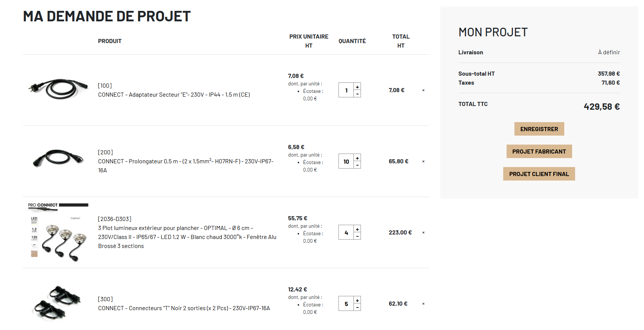644x330 pixels.
Task: Remove the Plot lumineux OPTIMAL item
Action: (423, 233)
